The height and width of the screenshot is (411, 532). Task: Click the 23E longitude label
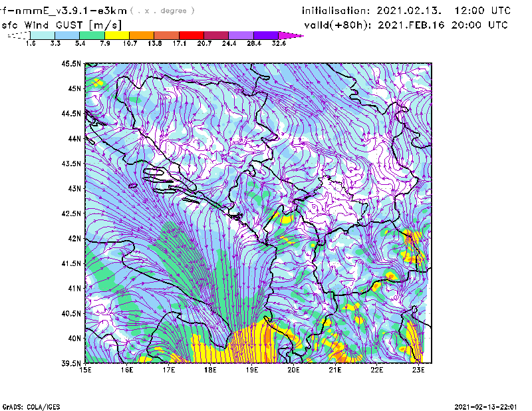[418, 370]
